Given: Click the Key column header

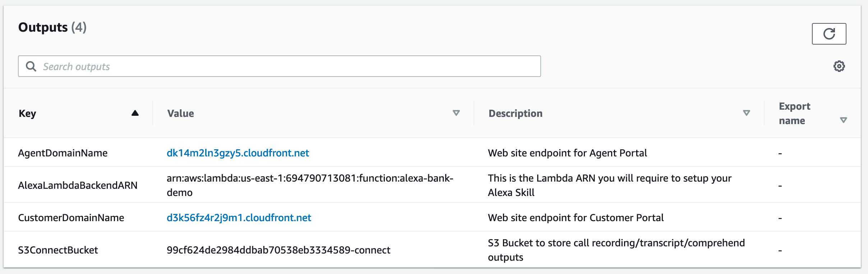Looking at the screenshot, I should pyautogui.click(x=27, y=113).
